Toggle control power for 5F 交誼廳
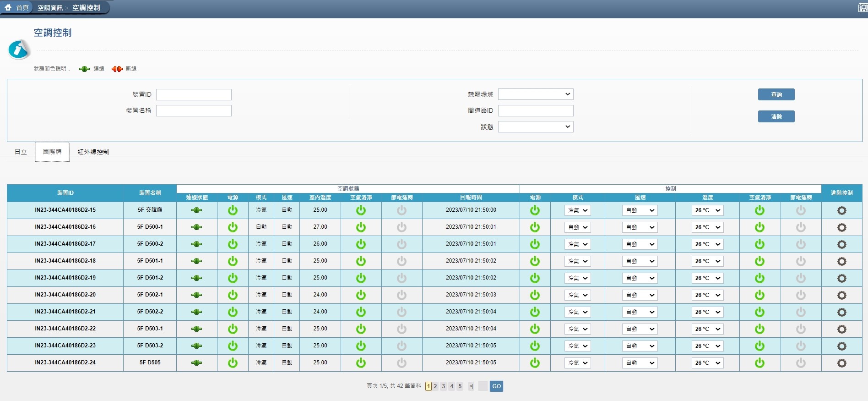Image resolution: width=868 pixels, height=401 pixels. [535, 210]
